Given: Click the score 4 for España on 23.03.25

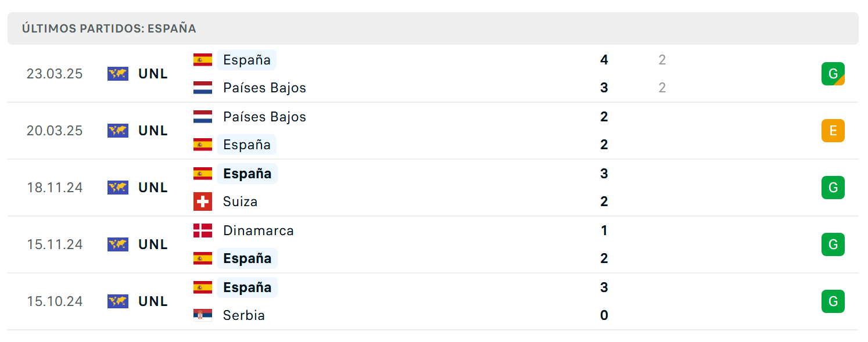Looking at the screenshot, I should 604,60.
